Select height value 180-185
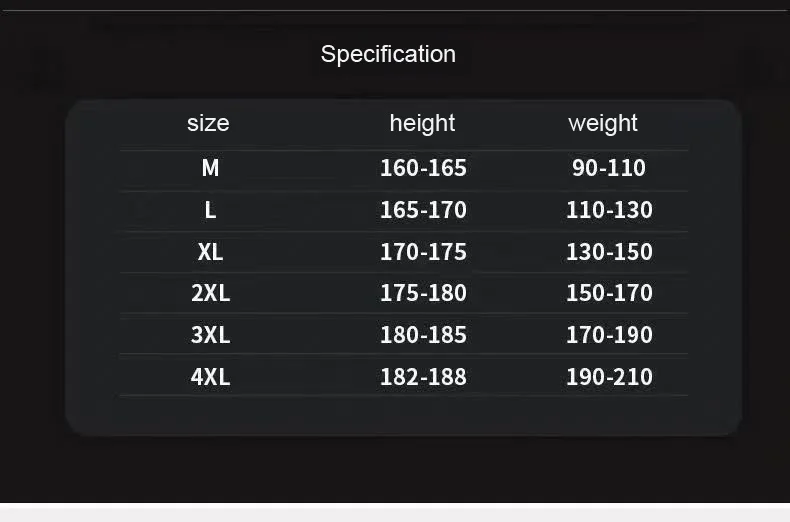 (423, 335)
